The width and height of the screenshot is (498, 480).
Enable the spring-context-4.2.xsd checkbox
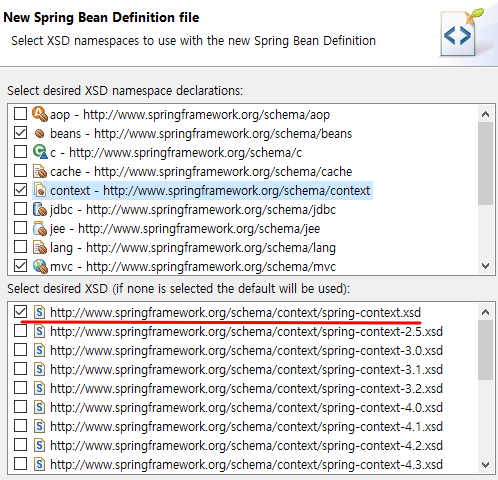pos(20,445)
